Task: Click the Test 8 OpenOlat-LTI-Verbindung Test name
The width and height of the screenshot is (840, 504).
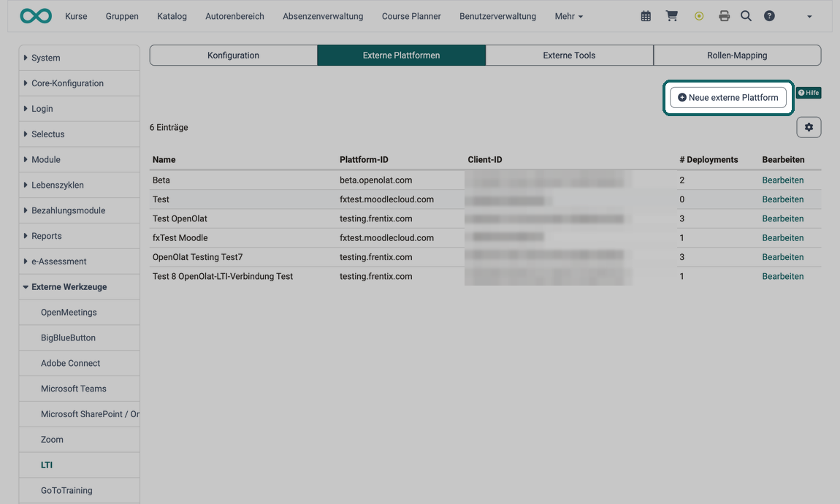Action: coord(223,276)
